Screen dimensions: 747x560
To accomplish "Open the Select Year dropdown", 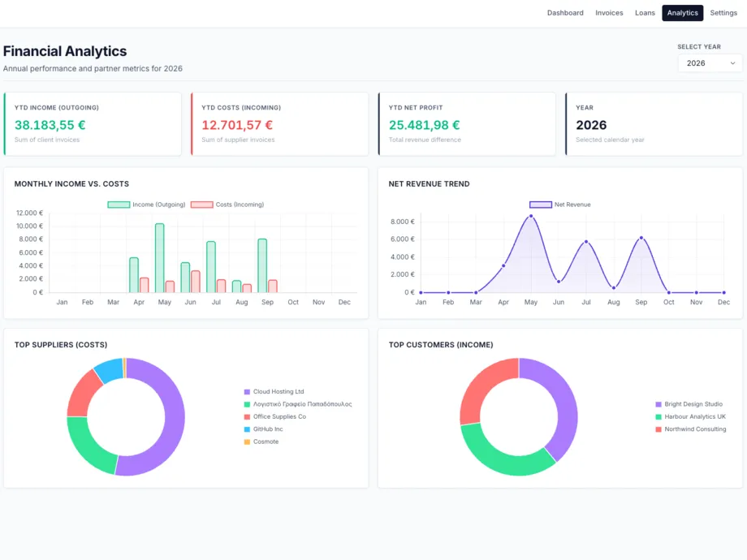I will pyautogui.click(x=710, y=62).
